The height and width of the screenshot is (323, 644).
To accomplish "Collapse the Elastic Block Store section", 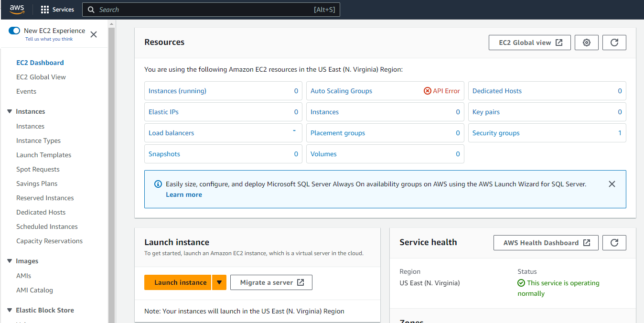I will click(x=10, y=310).
